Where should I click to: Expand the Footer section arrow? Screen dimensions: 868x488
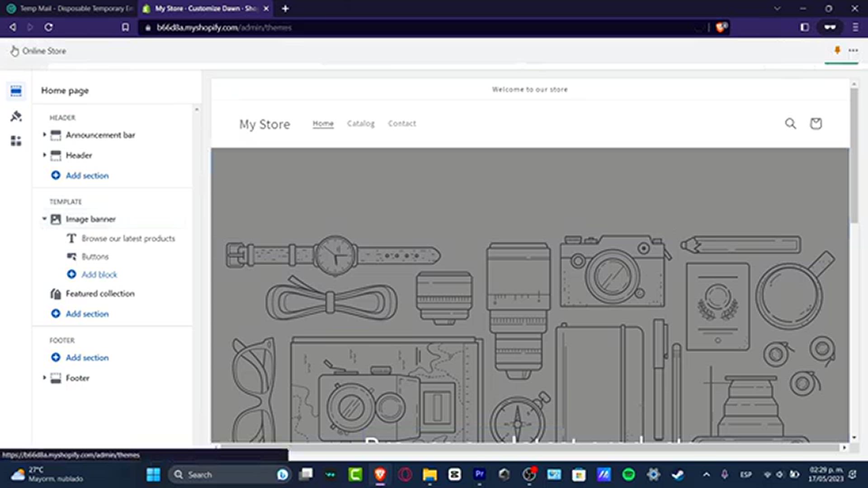[x=44, y=378]
